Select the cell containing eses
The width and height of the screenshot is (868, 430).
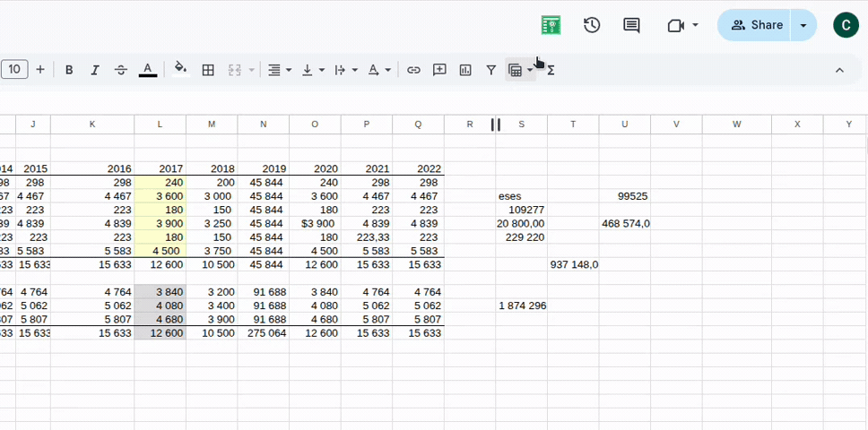tap(522, 196)
